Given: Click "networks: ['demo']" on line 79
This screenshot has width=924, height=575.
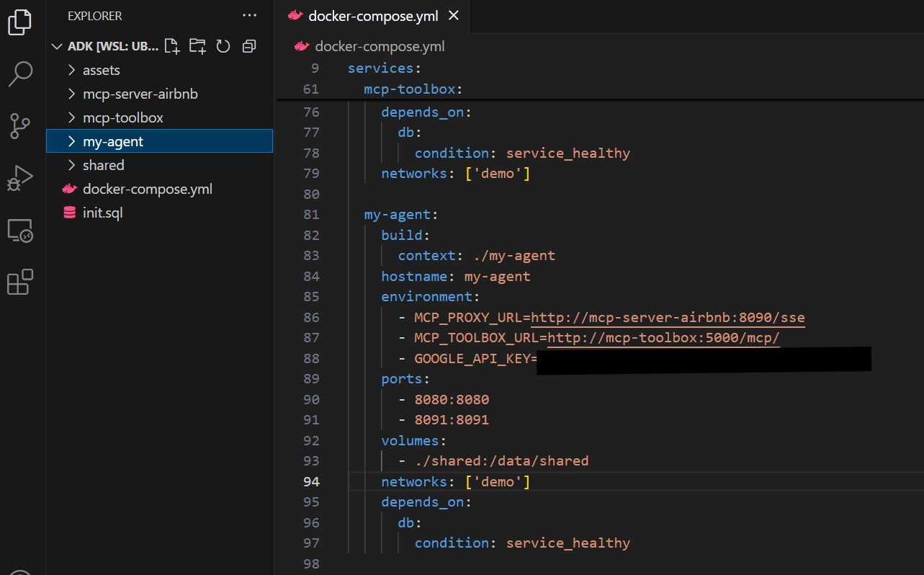Looking at the screenshot, I should click(x=455, y=174).
